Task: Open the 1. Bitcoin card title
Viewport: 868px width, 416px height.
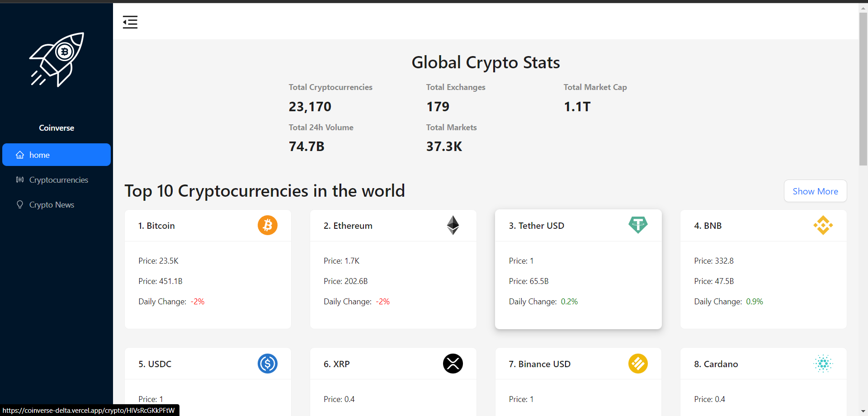Action: click(x=156, y=226)
